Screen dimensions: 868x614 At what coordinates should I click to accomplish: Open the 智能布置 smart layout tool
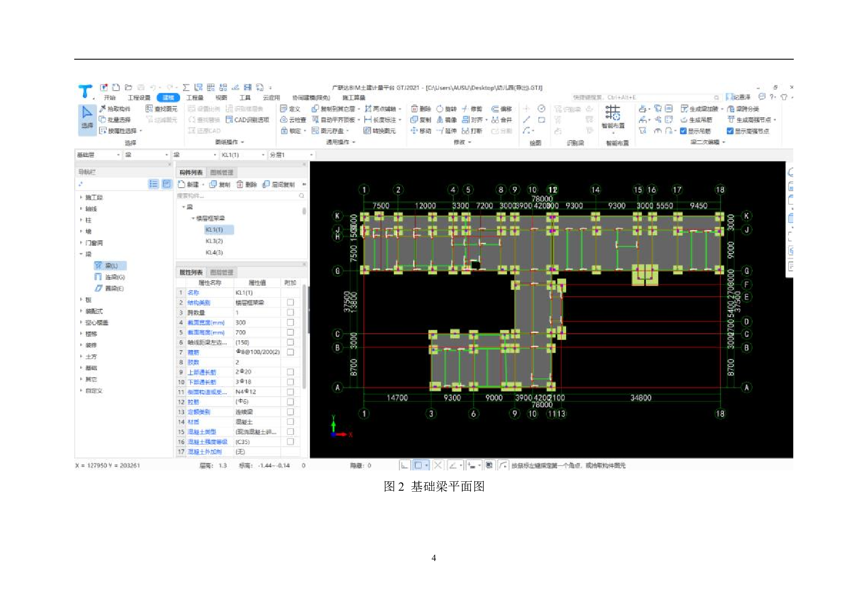[613, 117]
